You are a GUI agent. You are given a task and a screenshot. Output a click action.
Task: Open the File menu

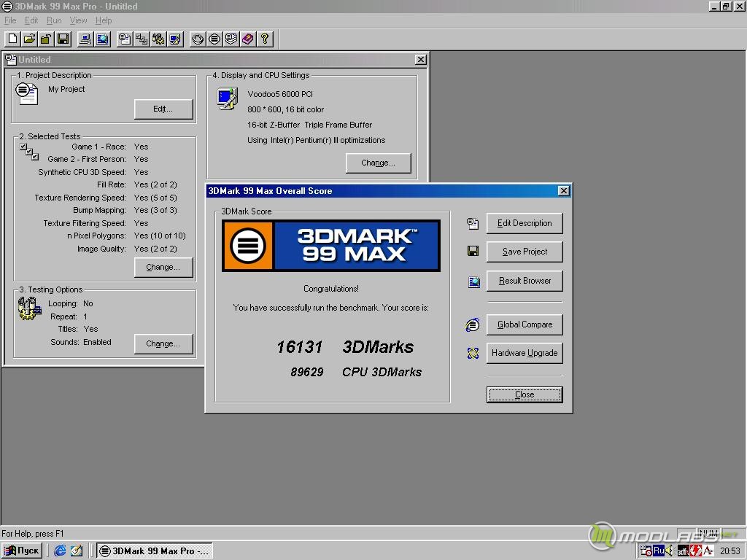point(10,20)
